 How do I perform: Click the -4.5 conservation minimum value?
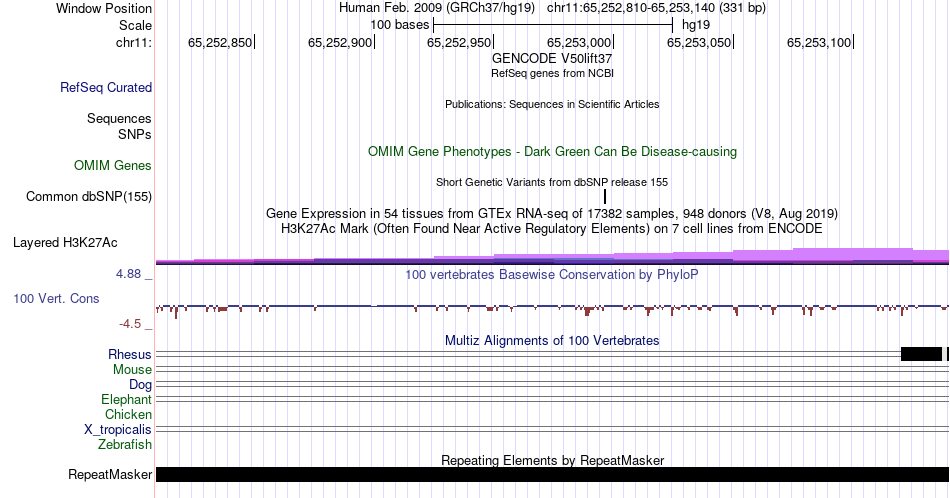click(130, 324)
